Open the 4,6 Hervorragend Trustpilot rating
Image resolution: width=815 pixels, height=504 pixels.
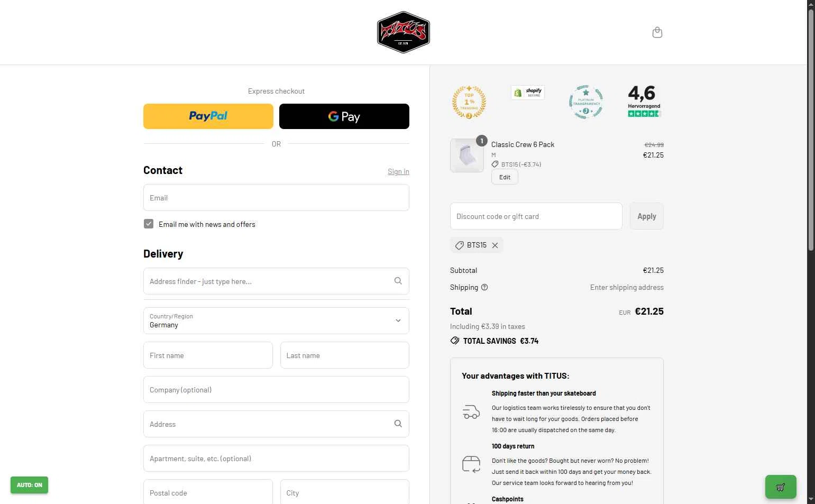coord(644,101)
